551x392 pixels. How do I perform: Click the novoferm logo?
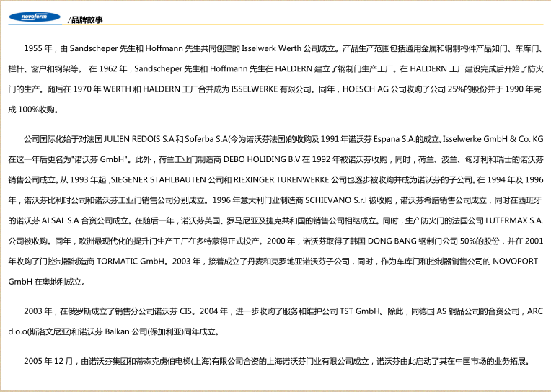tap(35, 17)
